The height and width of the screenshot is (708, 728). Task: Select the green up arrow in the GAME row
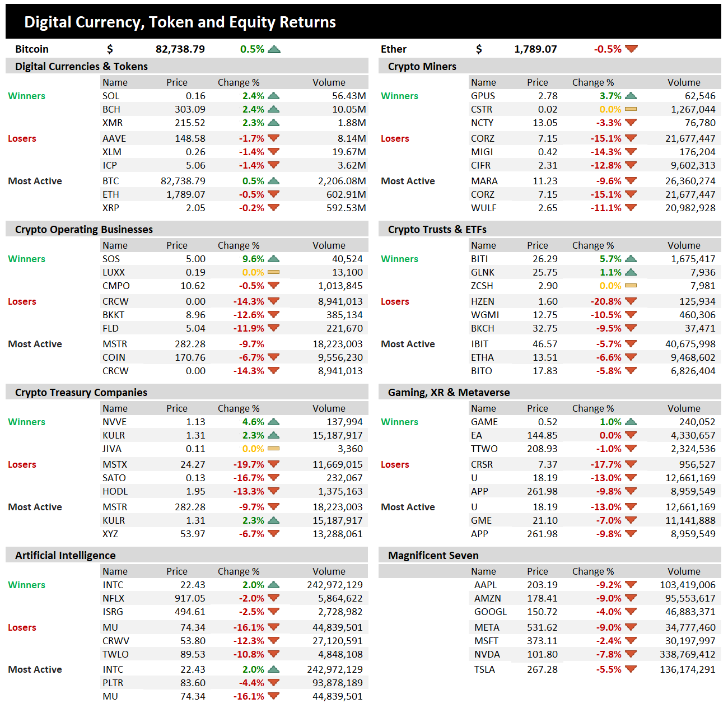tap(631, 422)
